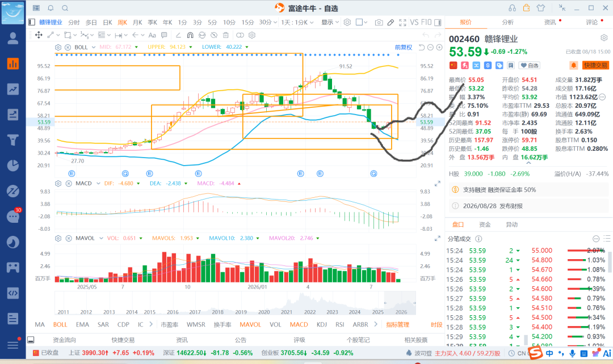Select the comment bubble annotation tool
The image size is (613, 364).
pyautogui.click(x=164, y=35)
